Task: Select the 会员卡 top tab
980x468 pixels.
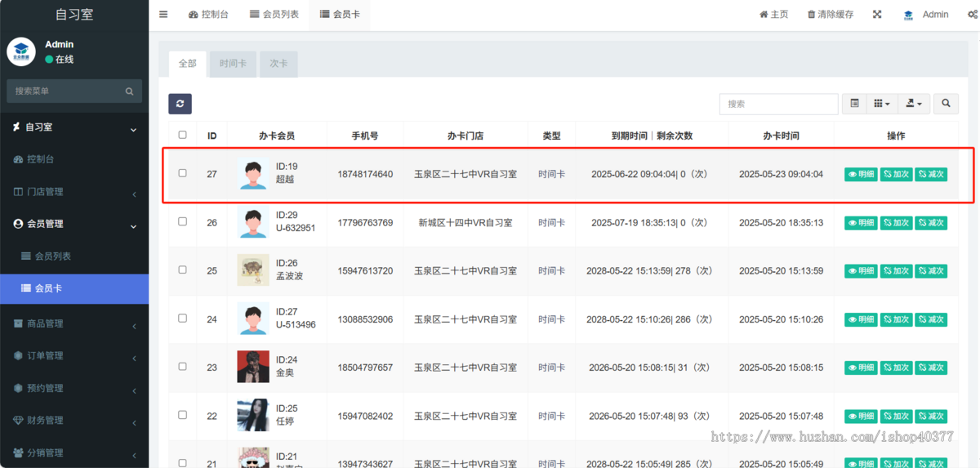Action: click(x=340, y=15)
